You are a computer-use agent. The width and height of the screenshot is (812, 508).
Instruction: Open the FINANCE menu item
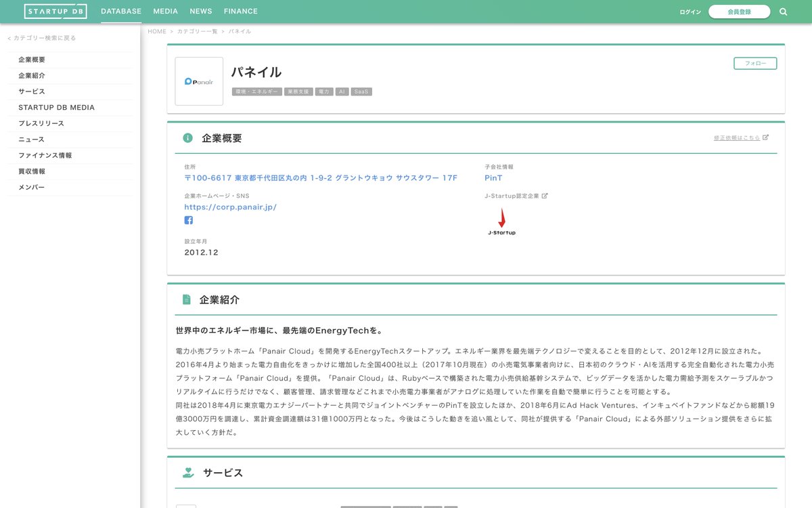241,11
